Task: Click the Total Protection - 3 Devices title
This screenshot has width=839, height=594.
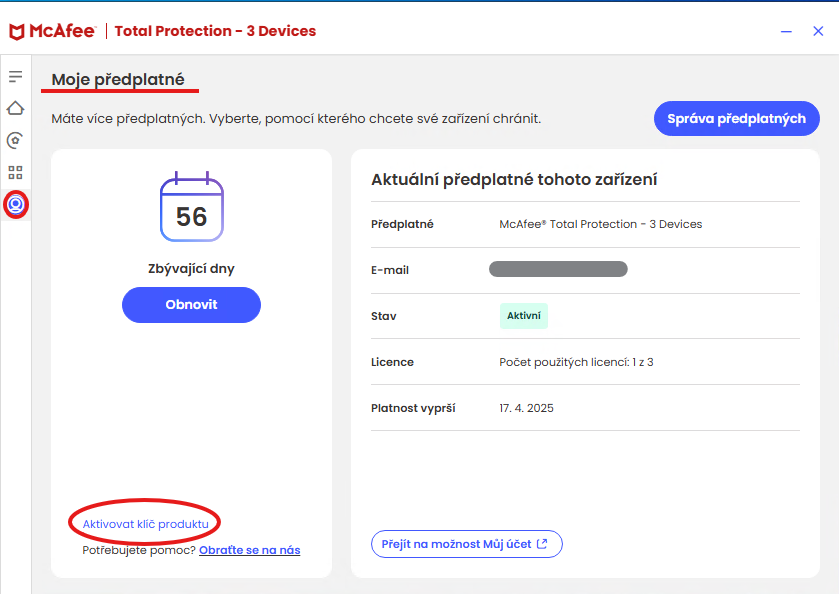Action: (215, 31)
